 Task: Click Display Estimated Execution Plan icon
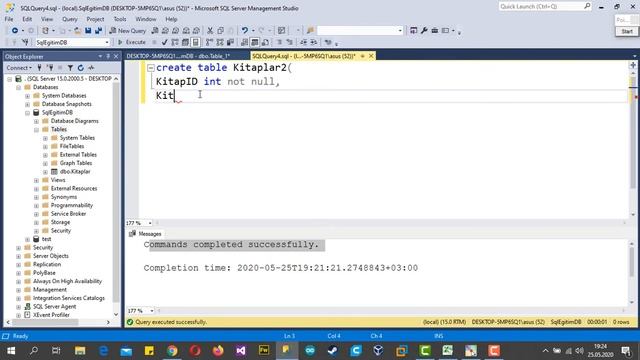coord(175,42)
